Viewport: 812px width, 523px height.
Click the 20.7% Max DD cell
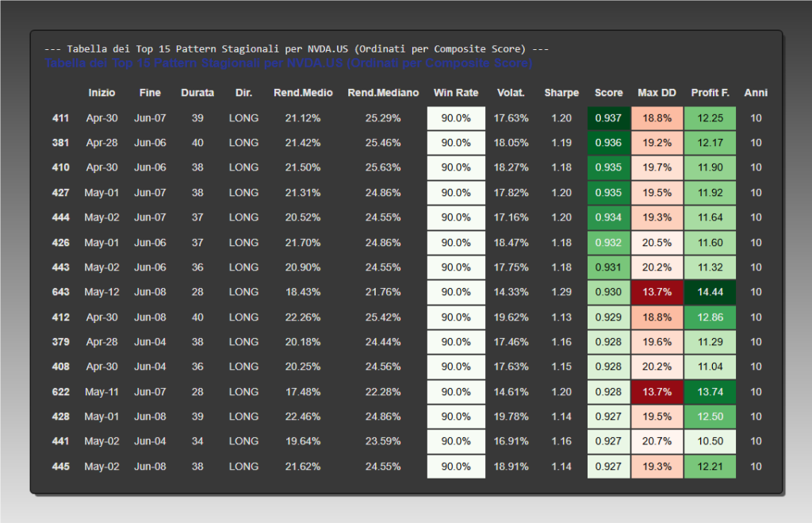(x=657, y=441)
